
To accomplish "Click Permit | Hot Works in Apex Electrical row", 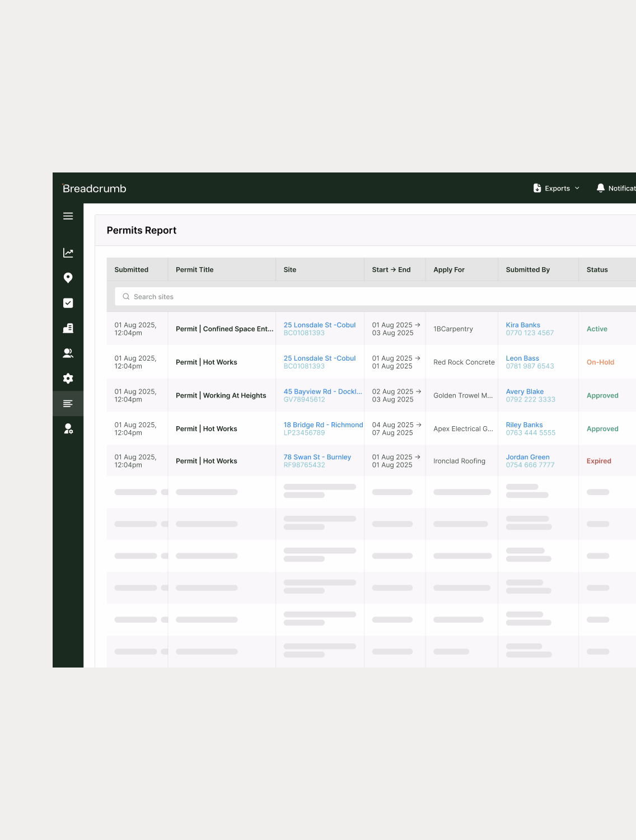I will [x=207, y=429].
